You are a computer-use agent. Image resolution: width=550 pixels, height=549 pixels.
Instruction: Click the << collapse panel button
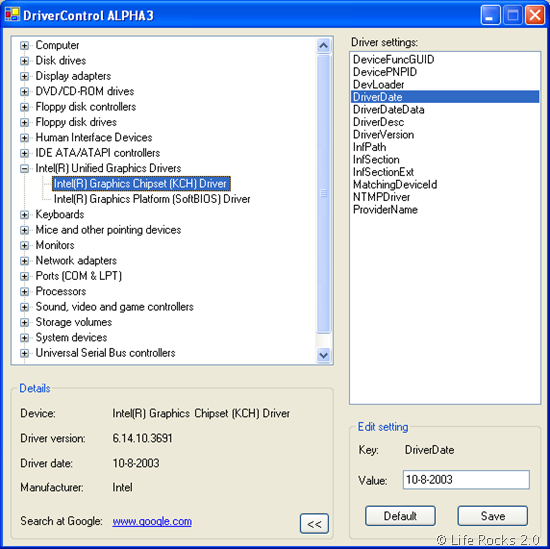(314, 524)
